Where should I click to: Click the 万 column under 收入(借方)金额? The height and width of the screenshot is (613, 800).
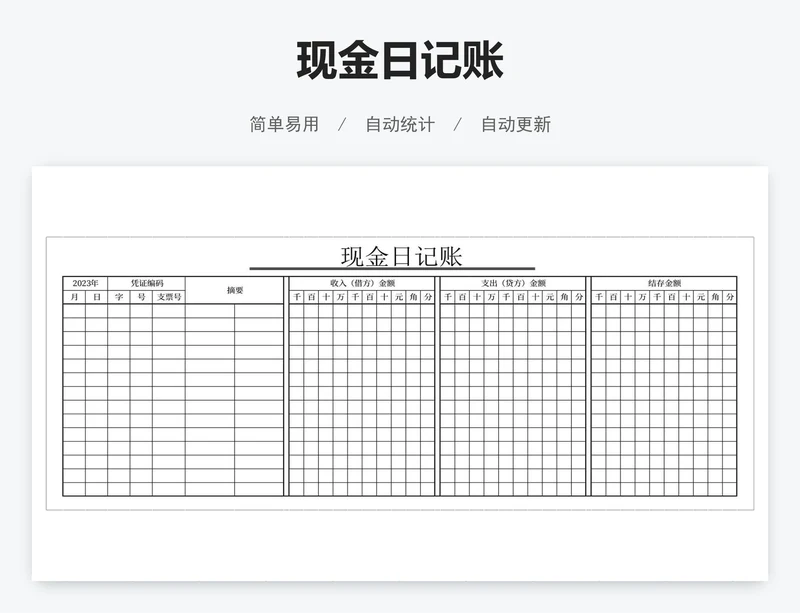tap(340, 297)
